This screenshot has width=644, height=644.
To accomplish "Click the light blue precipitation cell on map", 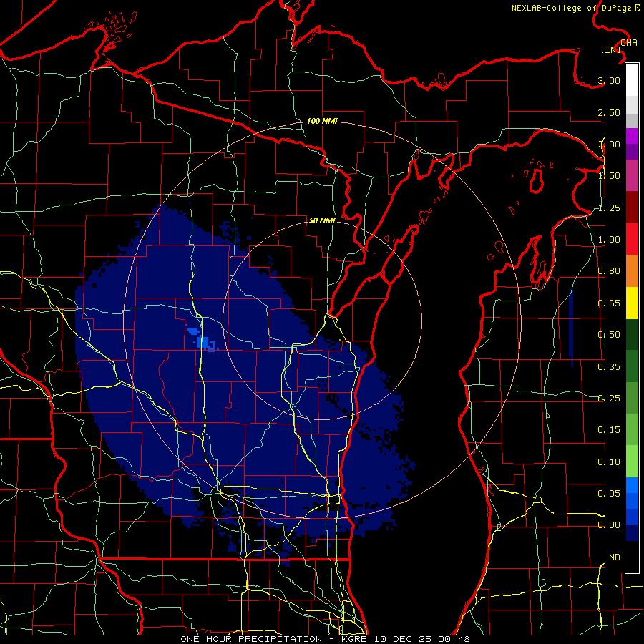I will click(204, 342).
